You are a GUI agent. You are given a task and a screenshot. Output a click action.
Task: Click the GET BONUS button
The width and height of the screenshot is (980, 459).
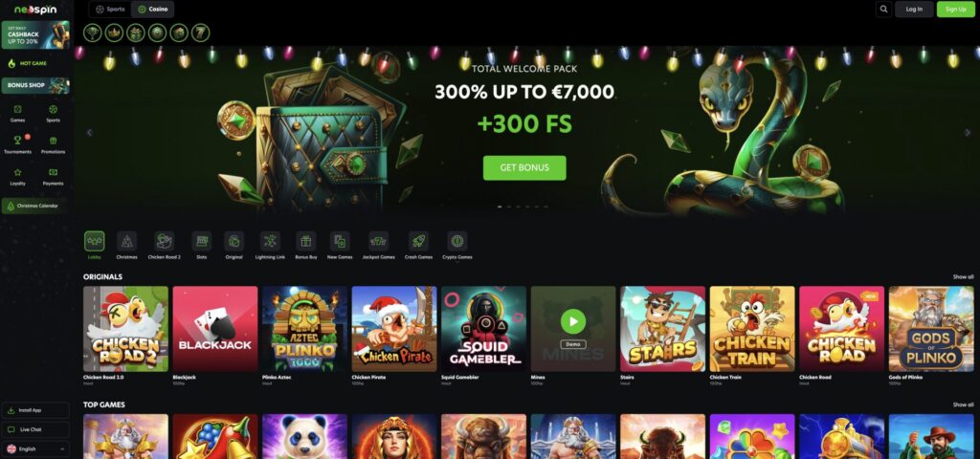pyautogui.click(x=524, y=168)
